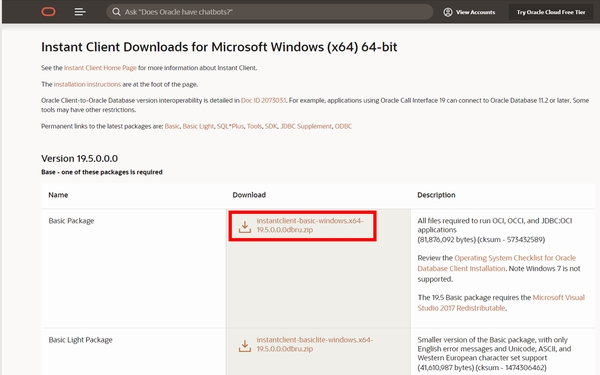
Task: Click the Description column header
Action: click(x=436, y=195)
